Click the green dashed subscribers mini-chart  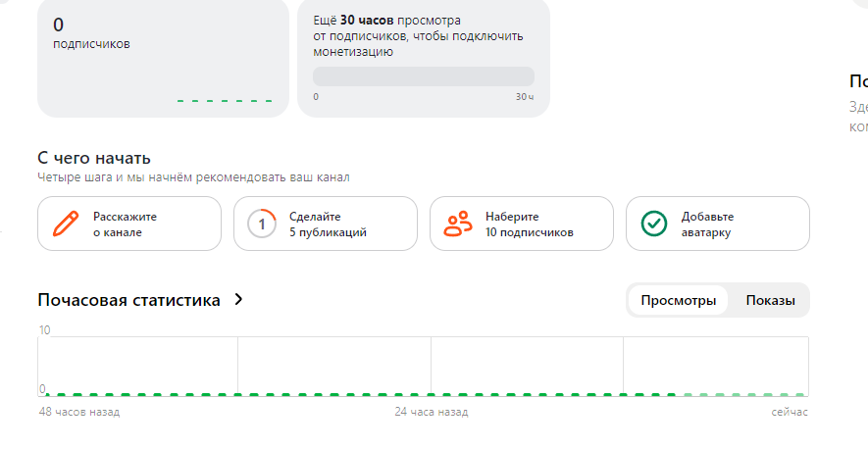point(225,100)
